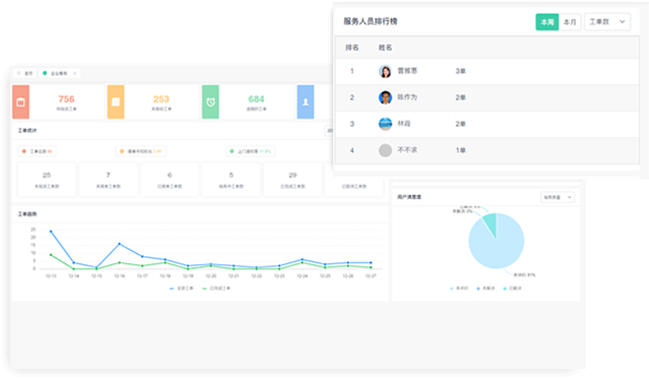Expand the dropdown in the satisfaction panel
Image resolution: width=649 pixels, height=379 pixels.
pyautogui.click(x=558, y=197)
